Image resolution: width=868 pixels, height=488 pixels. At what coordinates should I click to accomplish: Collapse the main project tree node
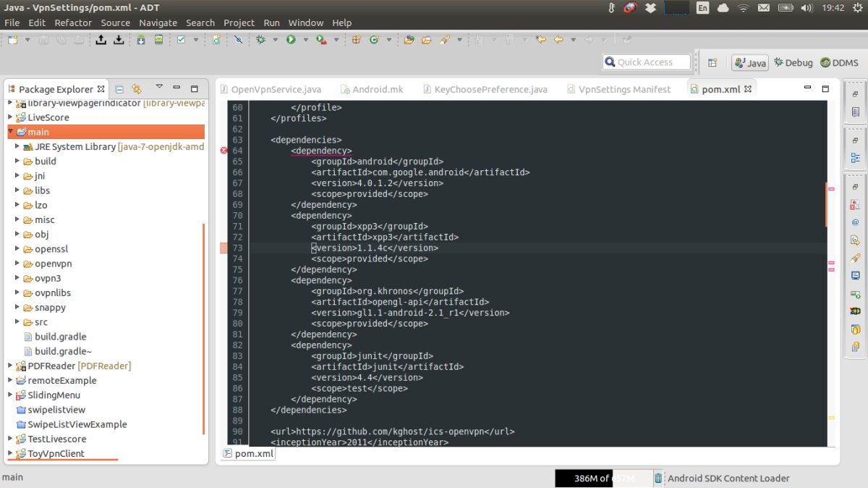[10, 132]
